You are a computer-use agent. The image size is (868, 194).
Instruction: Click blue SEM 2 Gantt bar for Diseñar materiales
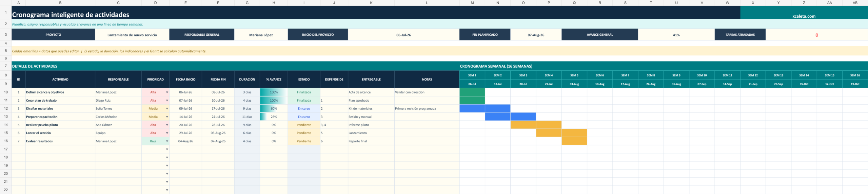coord(498,108)
